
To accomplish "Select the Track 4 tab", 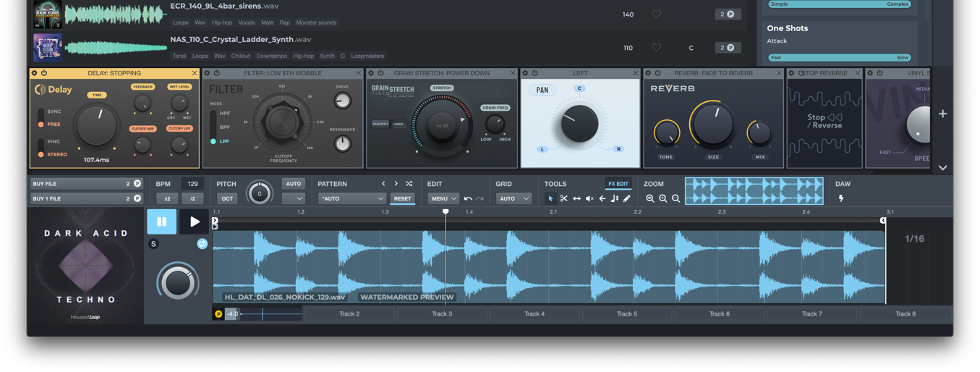I will tap(534, 314).
